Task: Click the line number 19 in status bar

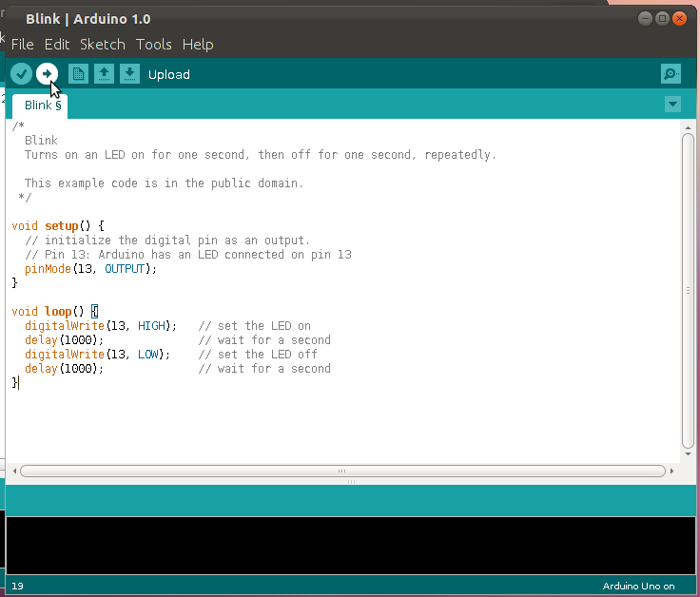Action: tap(17, 586)
